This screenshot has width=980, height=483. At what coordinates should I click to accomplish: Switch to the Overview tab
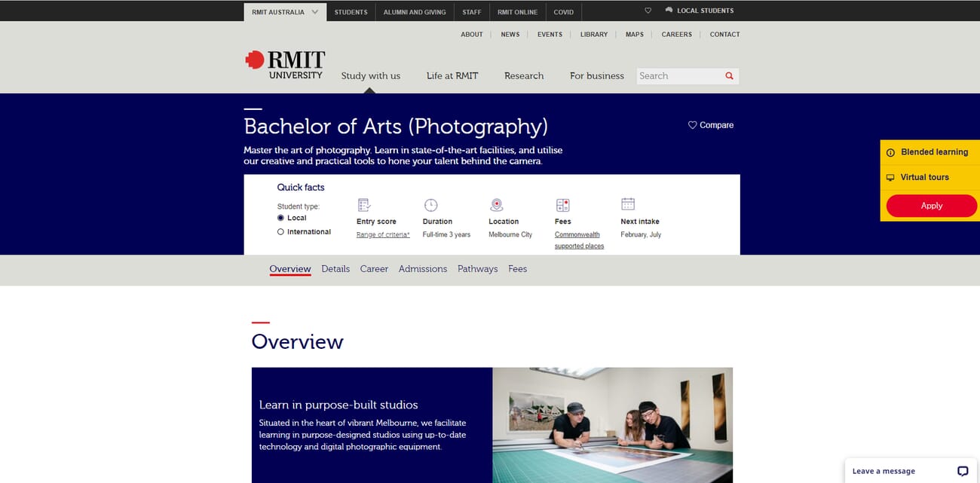click(x=290, y=269)
